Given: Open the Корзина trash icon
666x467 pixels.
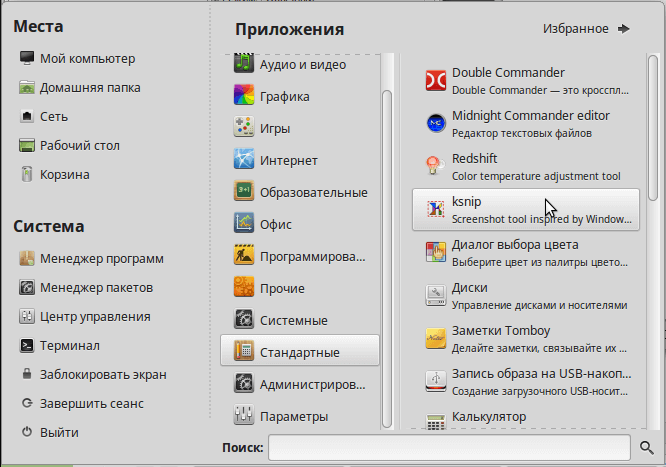Looking at the screenshot, I should click(27, 174).
